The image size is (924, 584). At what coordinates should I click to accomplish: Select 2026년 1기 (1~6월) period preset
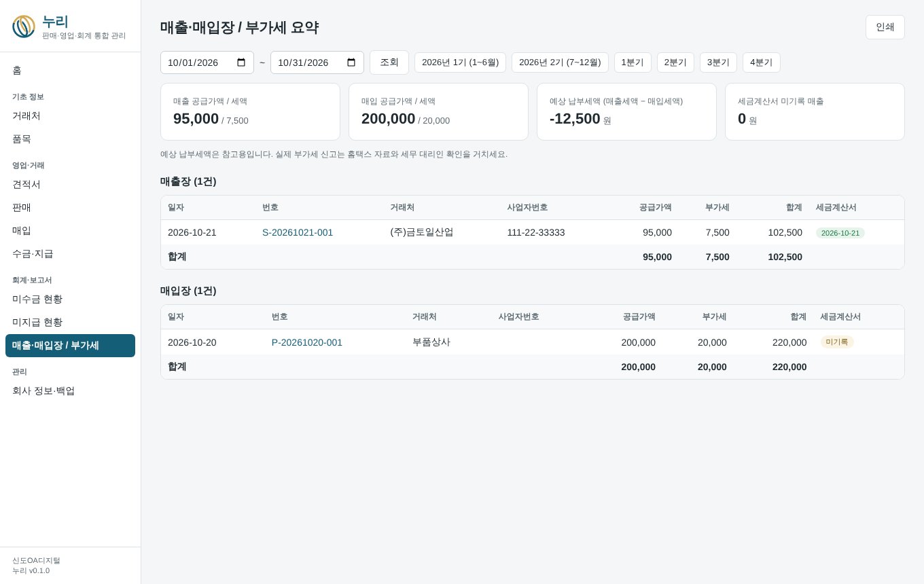click(460, 62)
